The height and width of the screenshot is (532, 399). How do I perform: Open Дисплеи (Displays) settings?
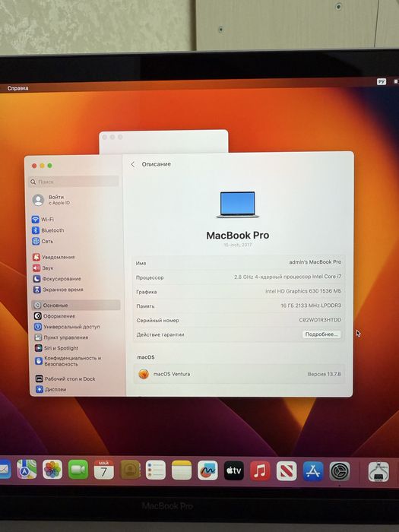click(x=51, y=389)
